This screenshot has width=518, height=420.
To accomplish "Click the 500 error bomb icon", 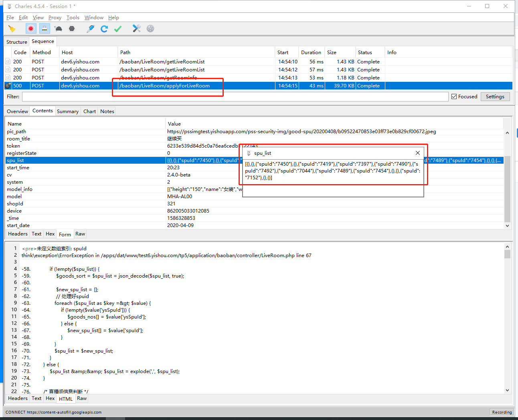I will click(8, 86).
